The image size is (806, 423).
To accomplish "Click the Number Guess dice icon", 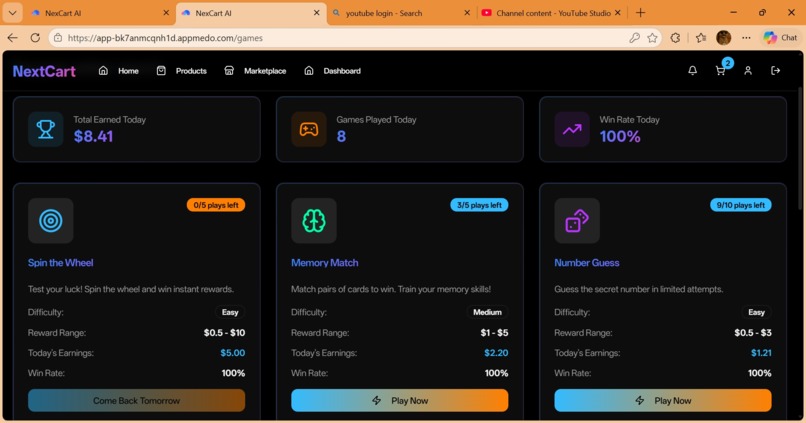I will coord(577,221).
